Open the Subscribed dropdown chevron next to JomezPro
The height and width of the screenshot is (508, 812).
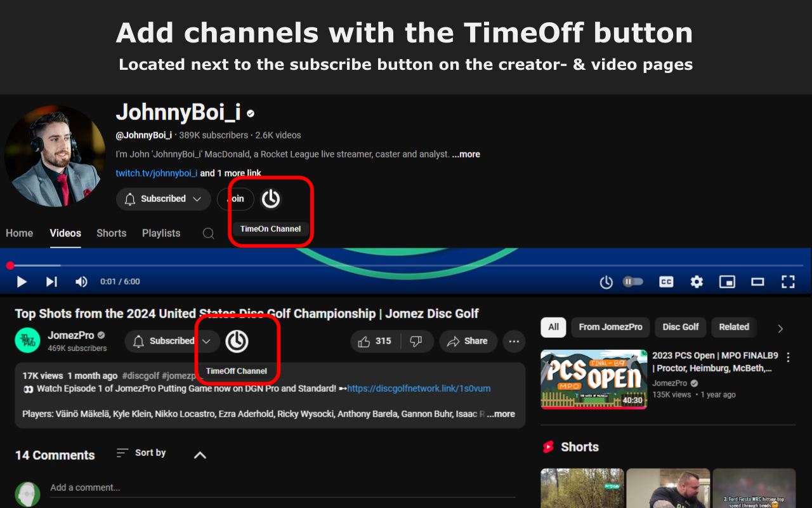point(207,341)
